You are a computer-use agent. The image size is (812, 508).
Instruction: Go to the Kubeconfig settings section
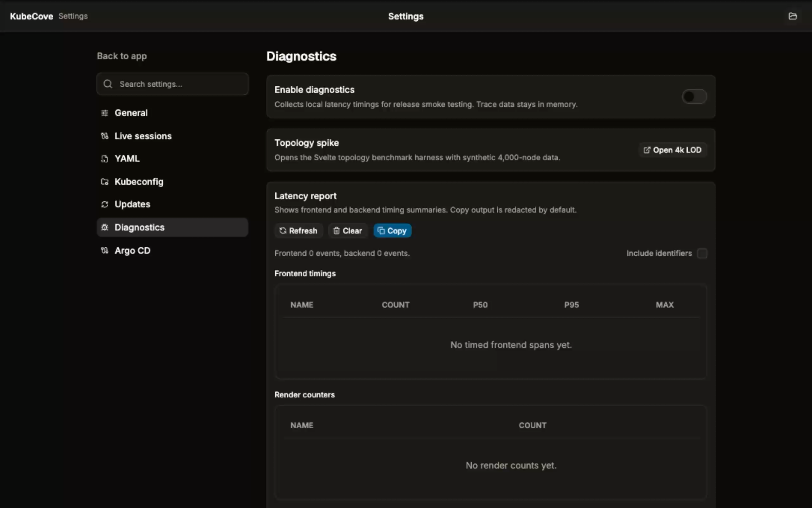tap(173, 182)
